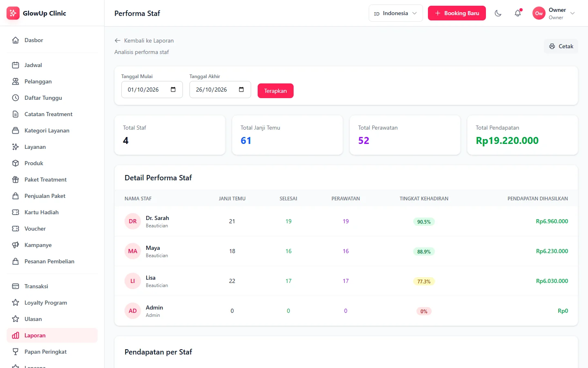The width and height of the screenshot is (588, 368).
Task: Click the Cetak print button
Action: (x=561, y=46)
